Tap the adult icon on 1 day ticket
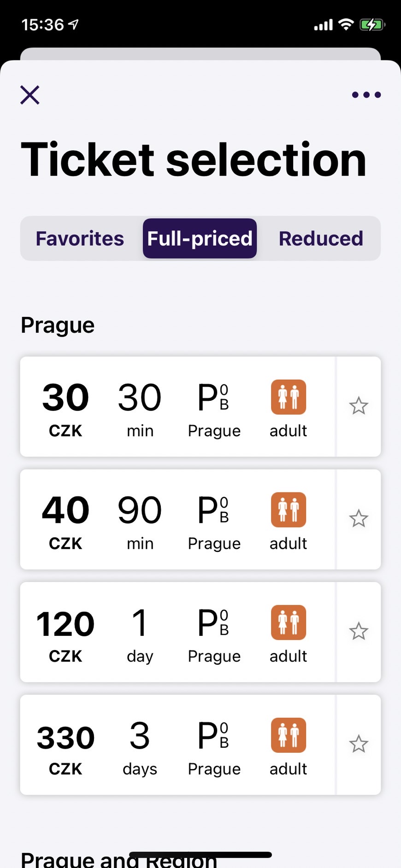The image size is (401, 868). 289,622
